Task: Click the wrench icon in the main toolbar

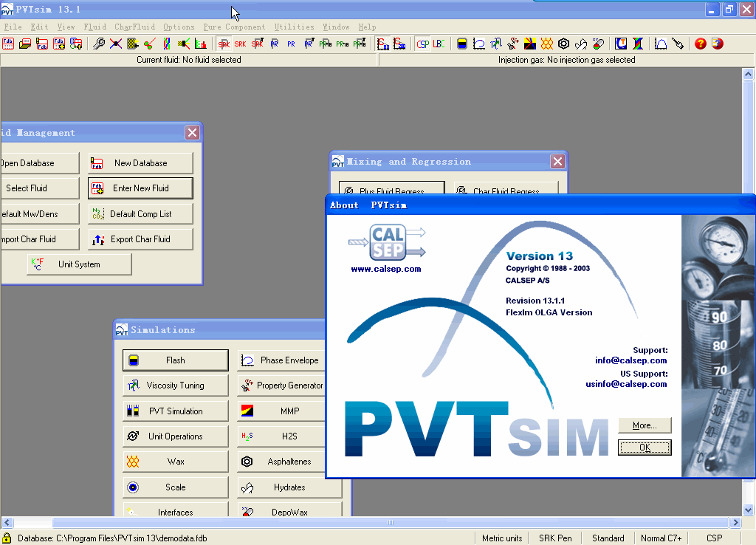Action: pos(99,44)
